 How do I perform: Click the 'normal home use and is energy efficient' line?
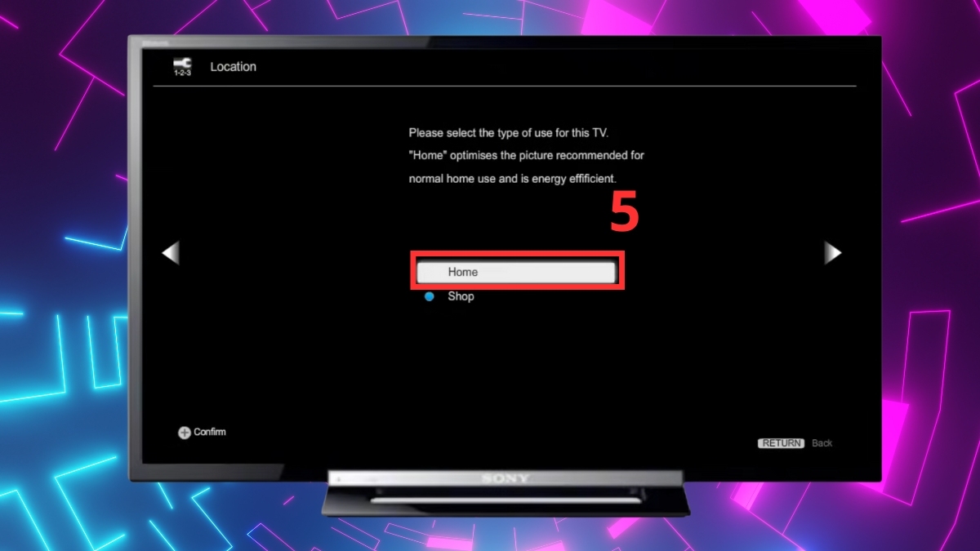(x=514, y=178)
